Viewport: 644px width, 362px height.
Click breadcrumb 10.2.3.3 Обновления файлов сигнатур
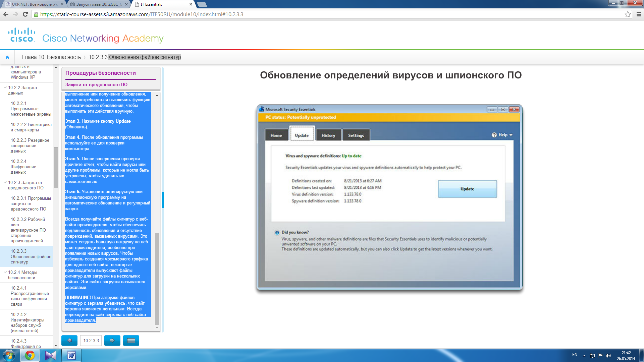click(135, 57)
